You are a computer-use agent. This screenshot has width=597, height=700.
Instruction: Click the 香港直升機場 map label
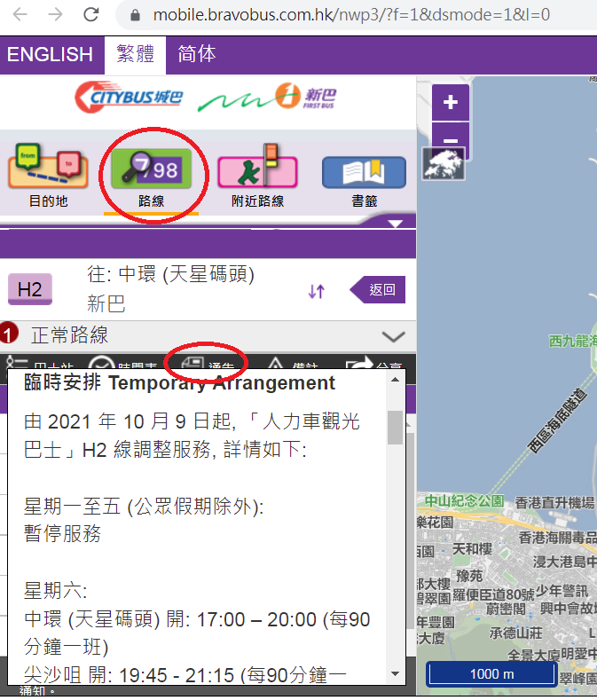(x=554, y=503)
